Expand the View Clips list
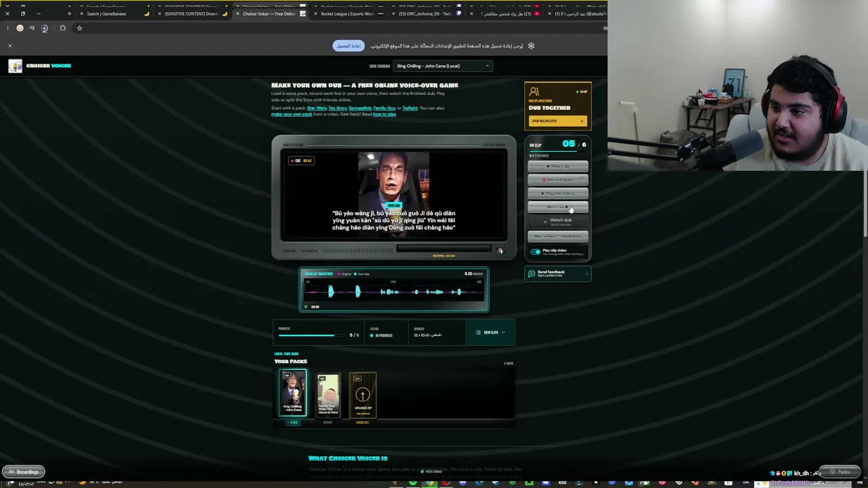This screenshot has width=868, height=488. tap(490, 333)
